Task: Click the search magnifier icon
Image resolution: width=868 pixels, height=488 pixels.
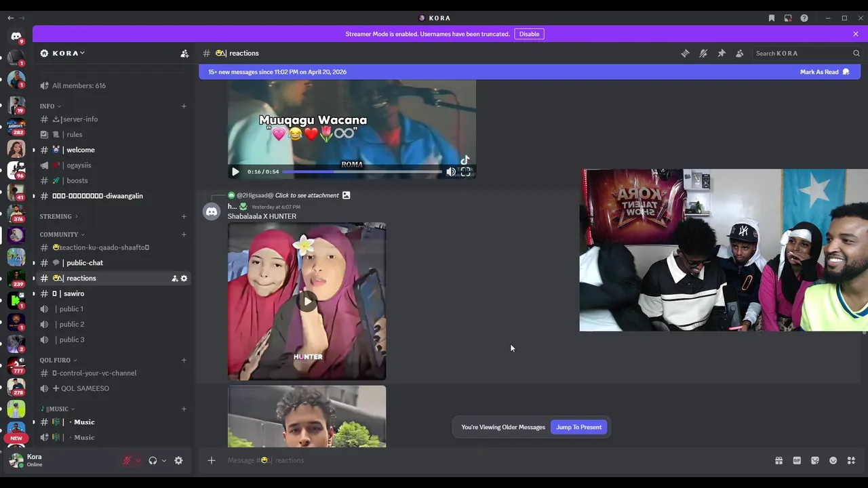Action: pyautogui.click(x=856, y=53)
